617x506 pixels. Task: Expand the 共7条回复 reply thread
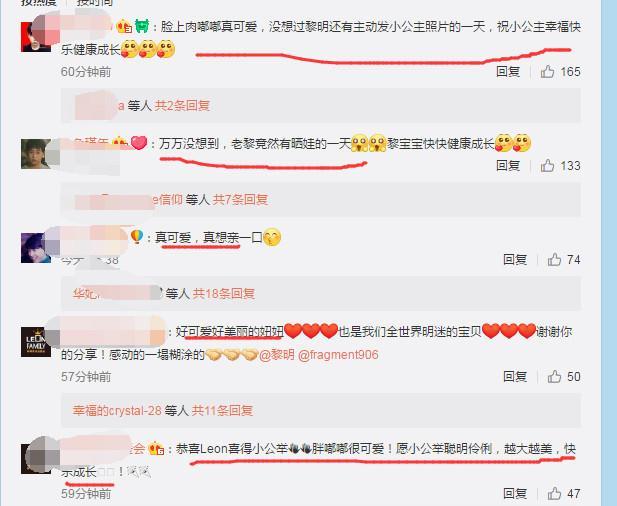(240, 199)
